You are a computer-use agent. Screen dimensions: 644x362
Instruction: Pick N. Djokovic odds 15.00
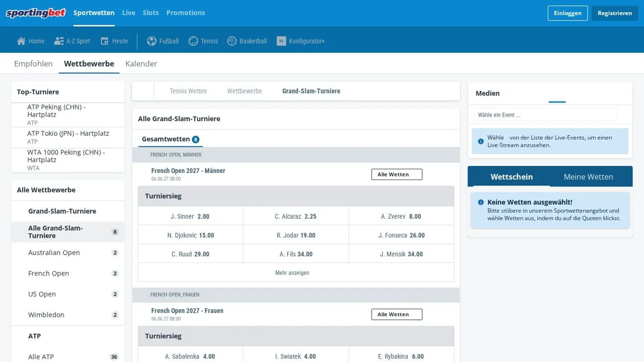click(x=190, y=235)
